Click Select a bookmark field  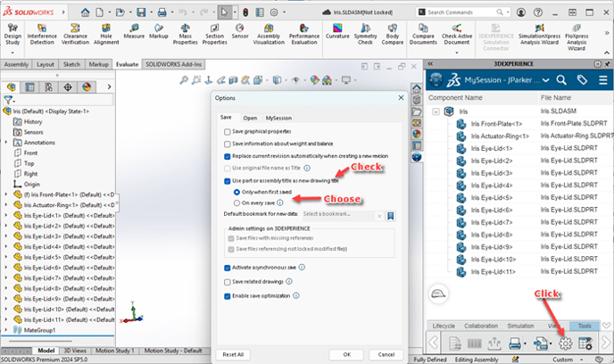pos(337,216)
